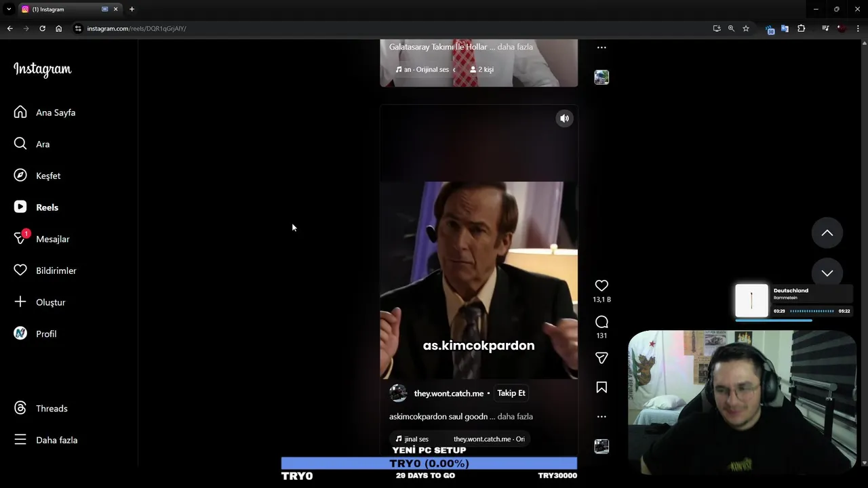Open more options beside the Galatasaray reel
This screenshot has height=488, width=868.
pyautogui.click(x=601, y=47)
